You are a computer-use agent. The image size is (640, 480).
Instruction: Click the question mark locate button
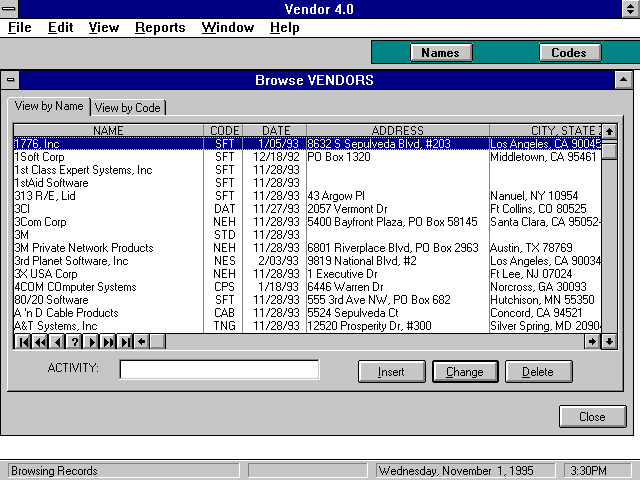[x=74, y=342]
